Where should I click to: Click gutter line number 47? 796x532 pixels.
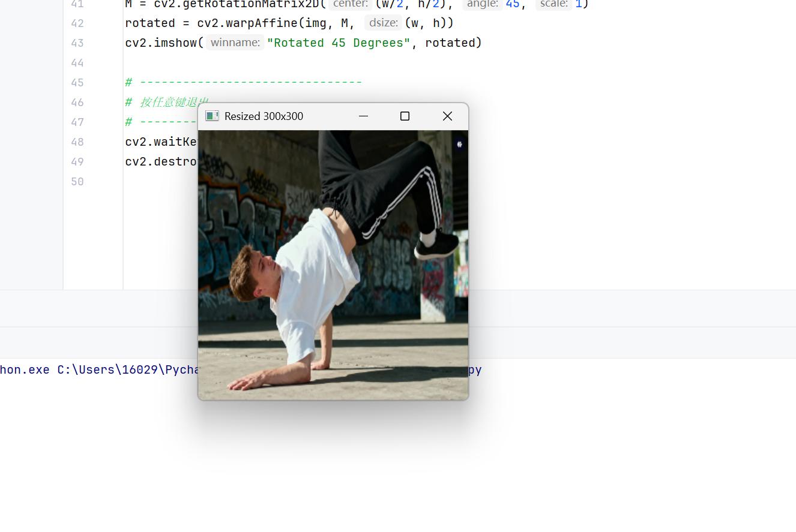coord(77,122)
